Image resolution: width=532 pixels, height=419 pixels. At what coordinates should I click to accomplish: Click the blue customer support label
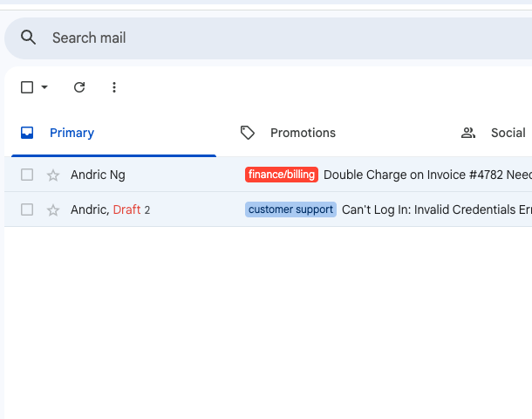point(290,209)
